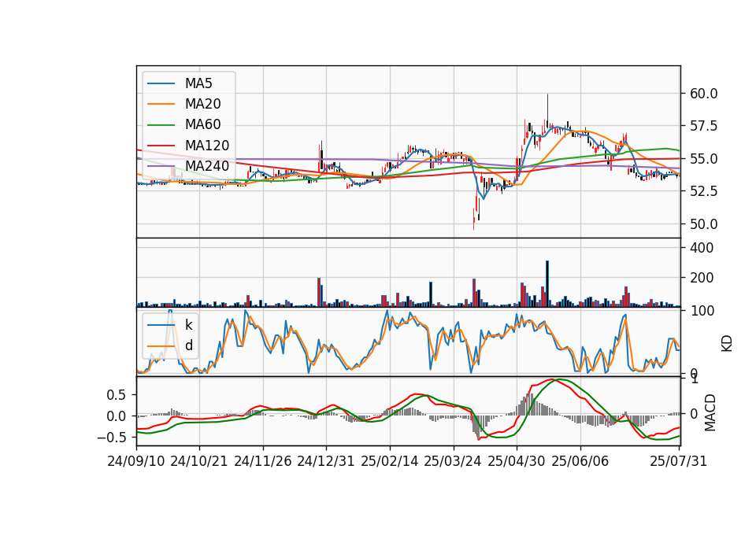756x543 pixels.
Task: Click the d legend label in KD panel
Action: click(x=189, y=345)
